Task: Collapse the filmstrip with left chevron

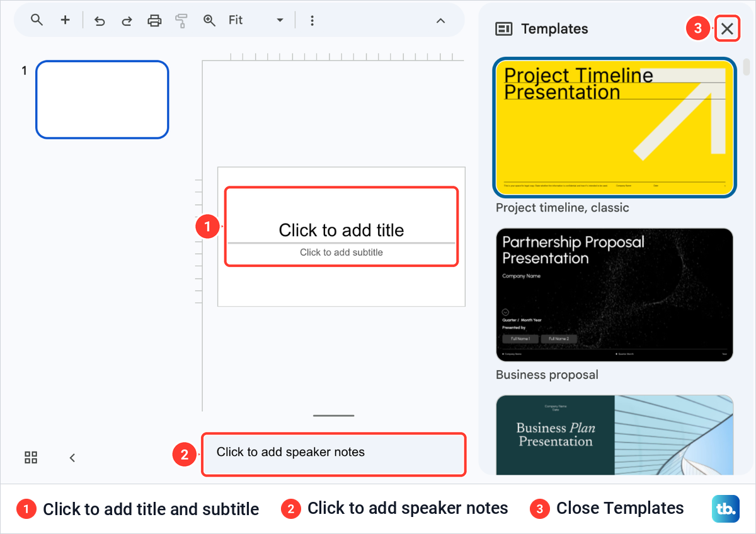Action: 72,458
